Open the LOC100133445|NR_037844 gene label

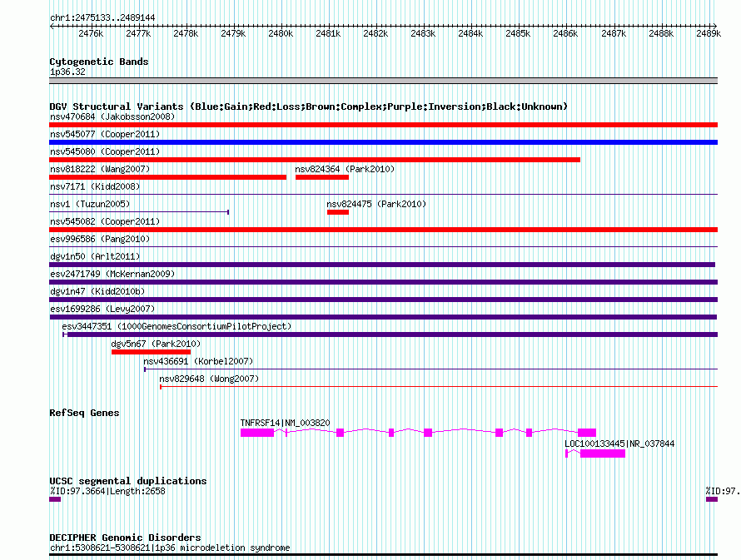pyautogui.click(x=619, y=444)
